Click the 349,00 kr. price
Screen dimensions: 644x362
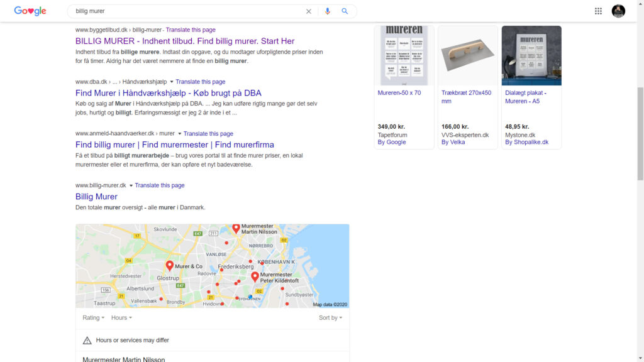click(x=391, y=127)
